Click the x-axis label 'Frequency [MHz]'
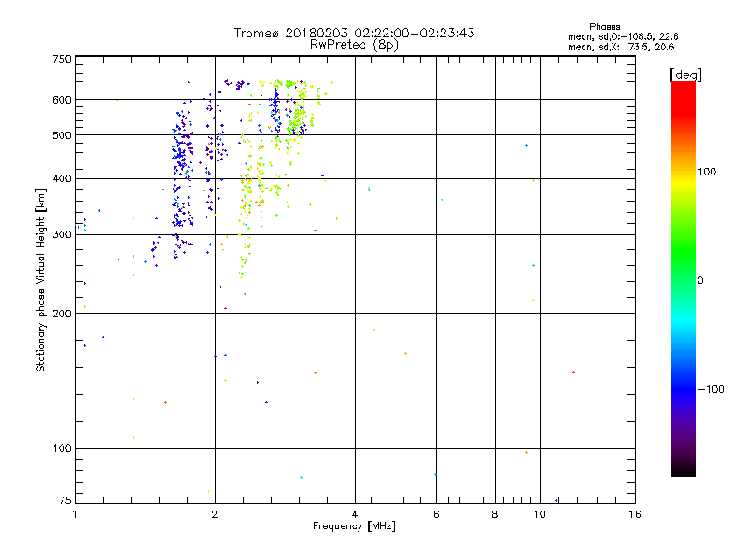This screenshot has width=747, height=560. (354, 526)
